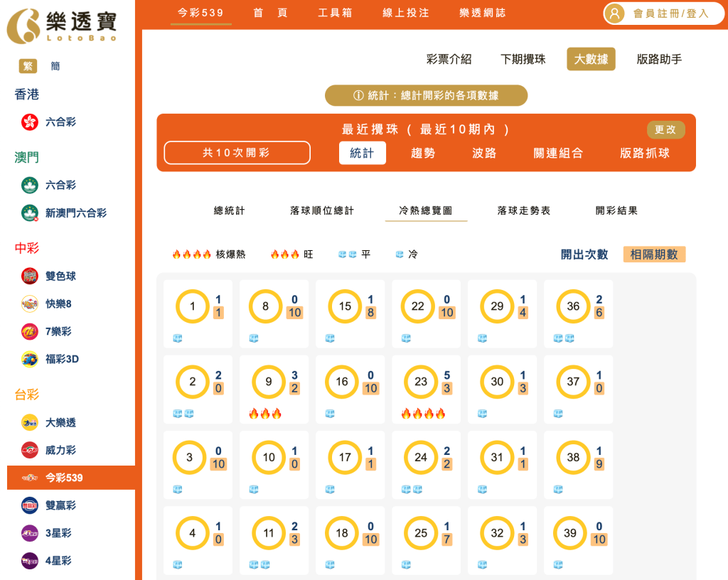Open the 波路 data panel
Image resolution: width=728 pixels, height=580 pixels.
tap(485, 153)
